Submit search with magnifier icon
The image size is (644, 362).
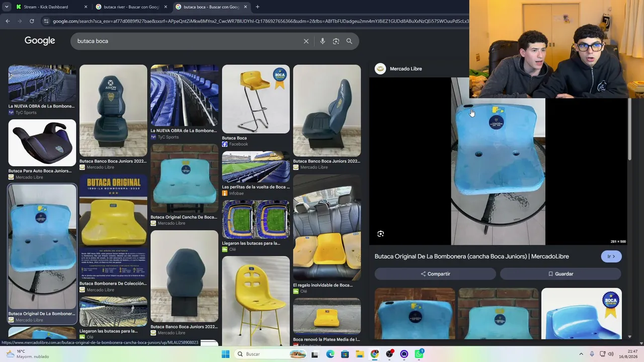[x=349, y=41]
